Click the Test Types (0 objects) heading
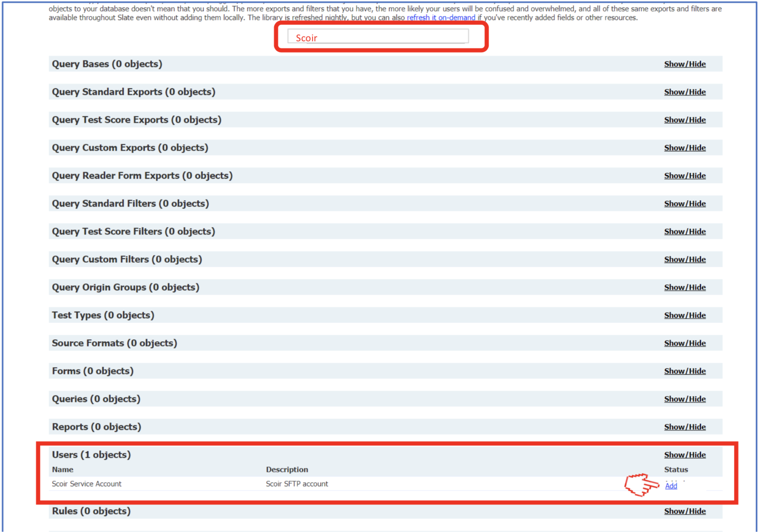This screenshot has height=532, width=758. pos(103,315)
